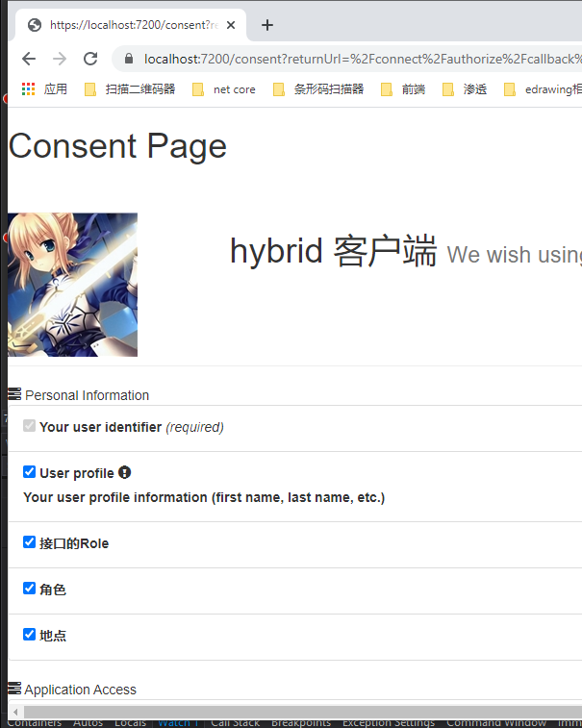The image size is (582, 728).
Task: Click the Application Access section icon
Action: click(14, 689)
